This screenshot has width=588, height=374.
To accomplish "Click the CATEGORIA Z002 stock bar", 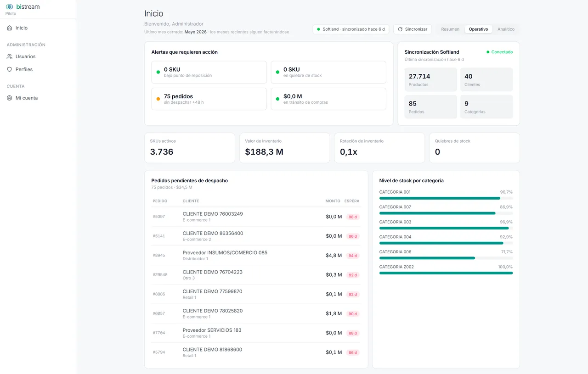I will click(446, 273).
